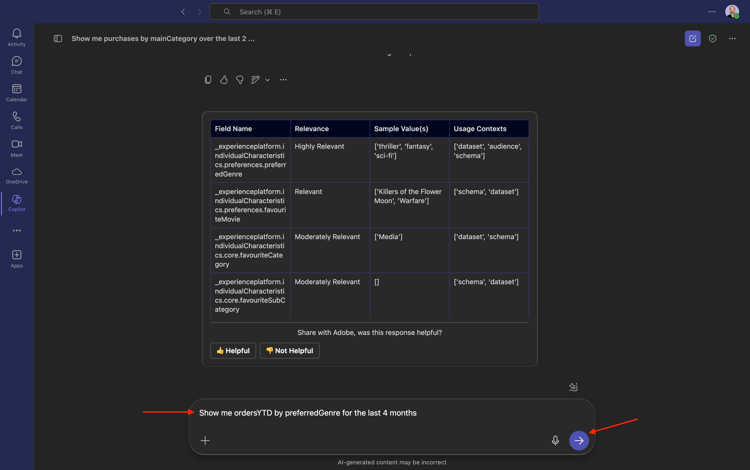Screen dimensions: 750x470
Task: Select the Highly Relevant cell
Action: [330, 160]
